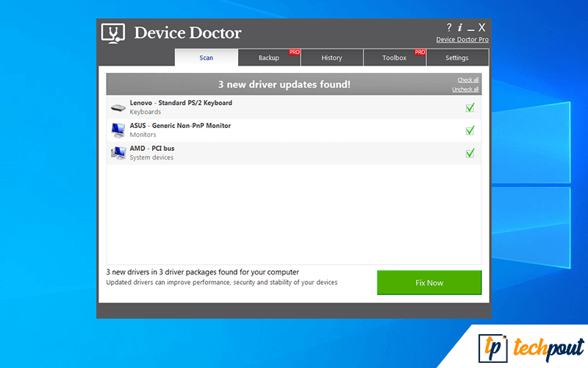Click the monitor icon beside ASUS entry
The height and width of the screenshot is (368, 588).
[118, 130]
